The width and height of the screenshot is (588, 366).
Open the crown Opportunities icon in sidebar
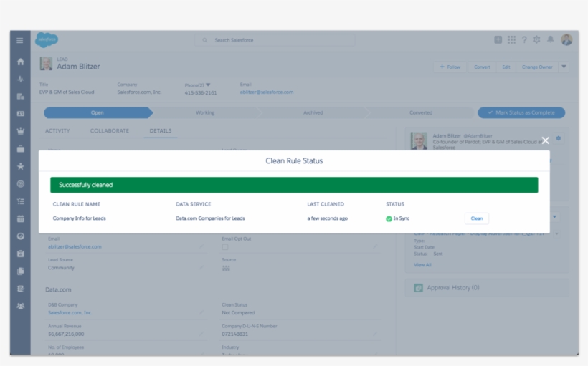(x=20, y=131)
